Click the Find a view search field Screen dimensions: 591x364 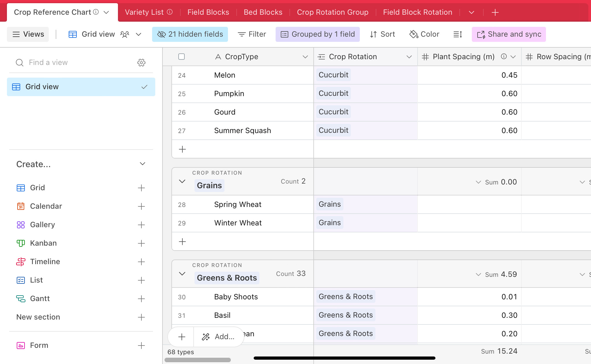[75, 63]
